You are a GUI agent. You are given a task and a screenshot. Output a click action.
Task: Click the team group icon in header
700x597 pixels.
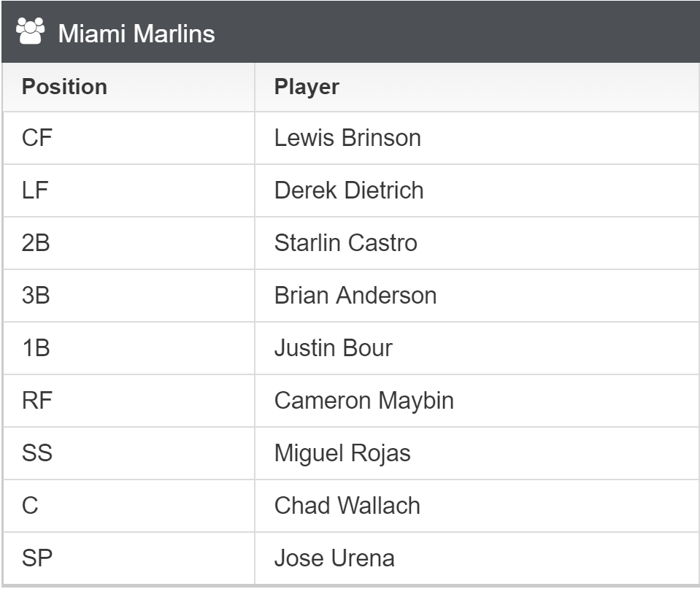point(31,31)
